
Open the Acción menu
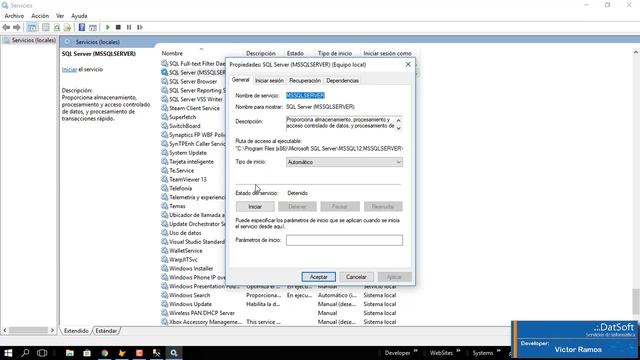point(40,16)
